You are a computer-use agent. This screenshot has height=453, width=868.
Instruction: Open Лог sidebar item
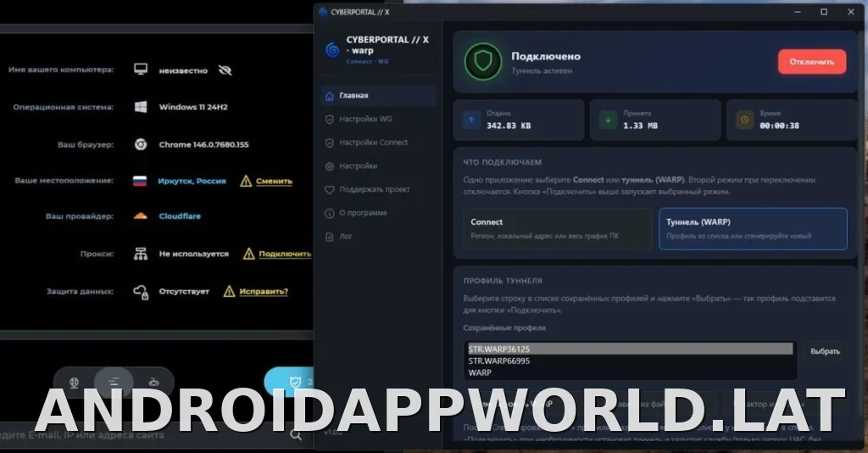(x=378, y=236)
